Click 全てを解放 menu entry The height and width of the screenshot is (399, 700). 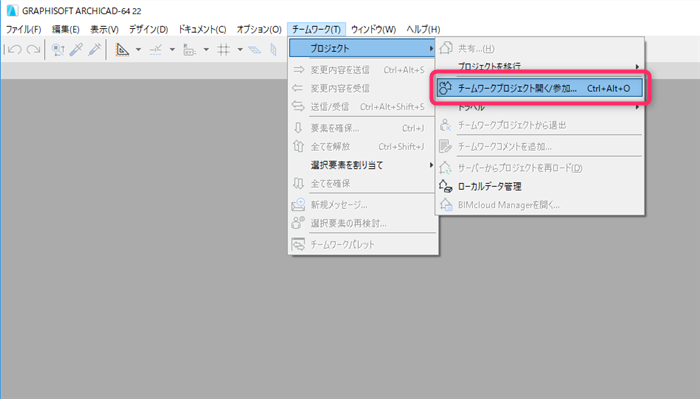362,147
